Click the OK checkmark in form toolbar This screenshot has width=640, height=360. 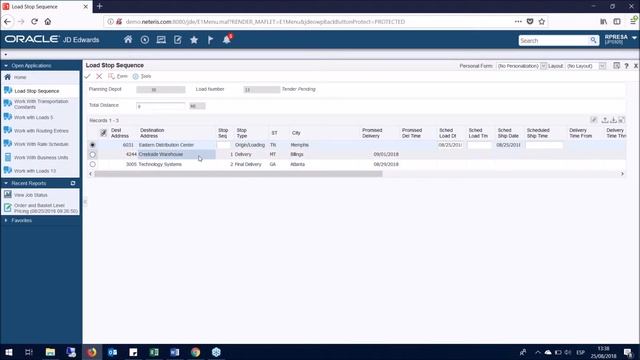[87, 76]
